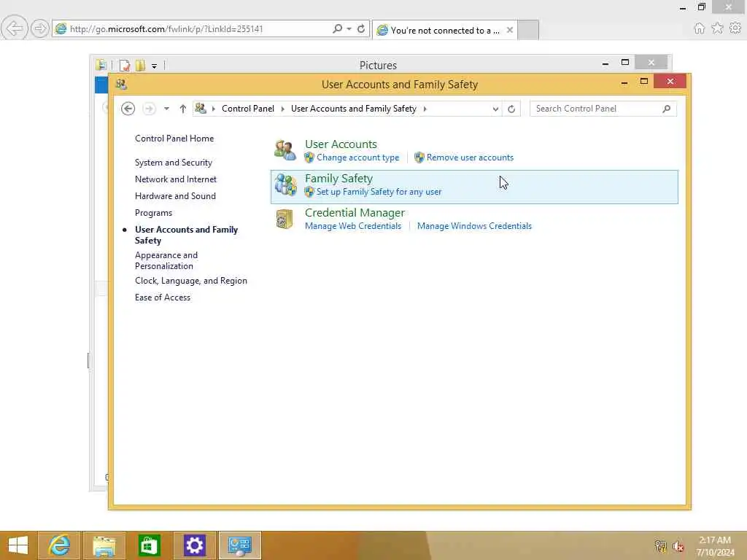This screenshot has height=560, width=747.
Task: Click User Accounts heading link
Action: 341,144
